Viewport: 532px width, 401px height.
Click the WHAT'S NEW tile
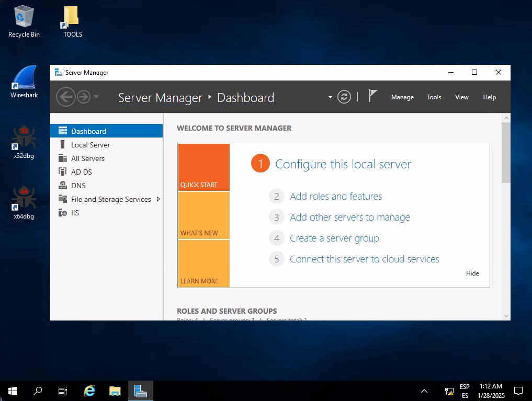click(204, 215)
